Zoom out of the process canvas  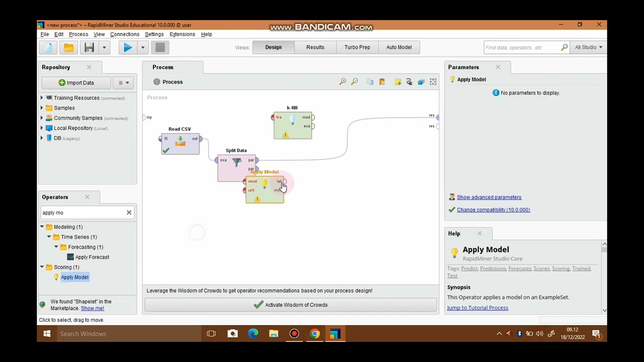point(355,82)
